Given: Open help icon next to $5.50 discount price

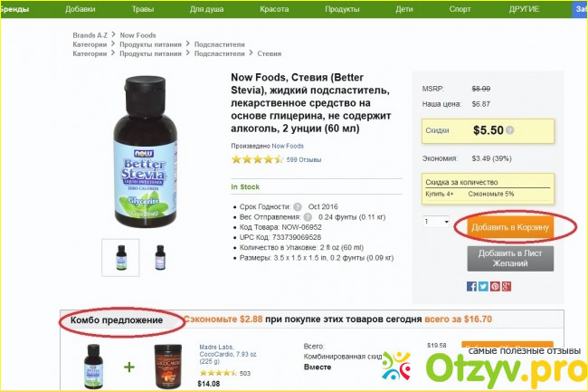Looking at the screenshot, I should pos(509,130).
